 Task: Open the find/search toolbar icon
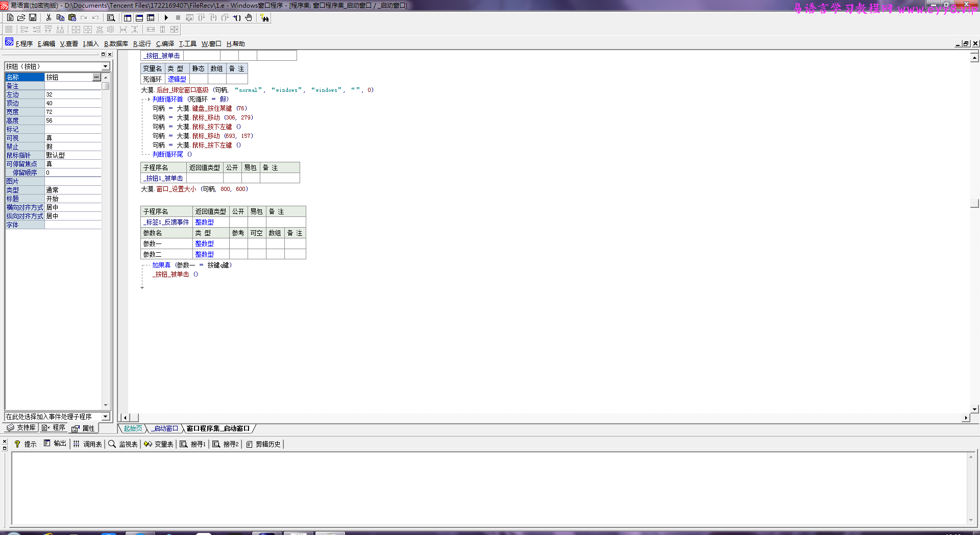click(x=111, y=18)
